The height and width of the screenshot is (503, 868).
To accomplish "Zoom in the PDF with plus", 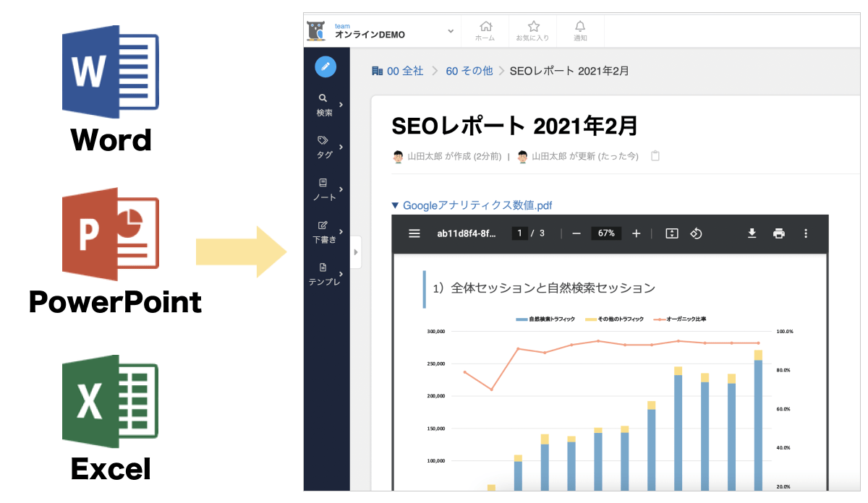I will click(x=637, y=233).
